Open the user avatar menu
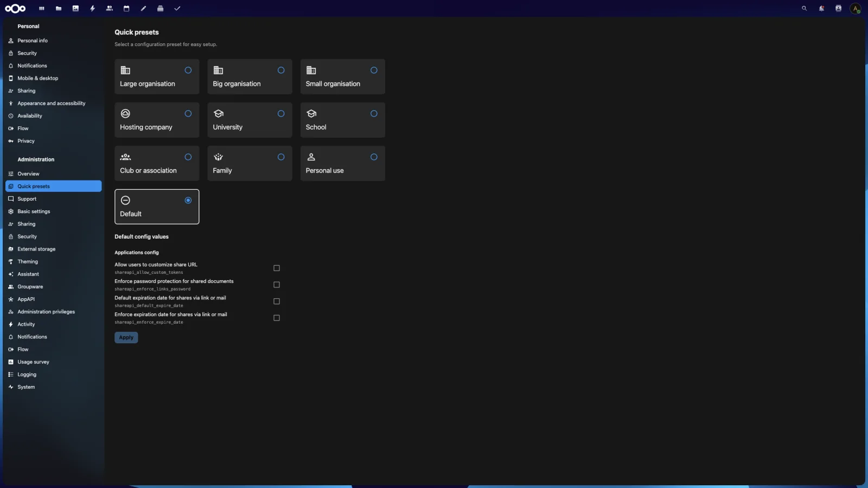This screenshot has width=868, height=488. [x=856, y=9]
